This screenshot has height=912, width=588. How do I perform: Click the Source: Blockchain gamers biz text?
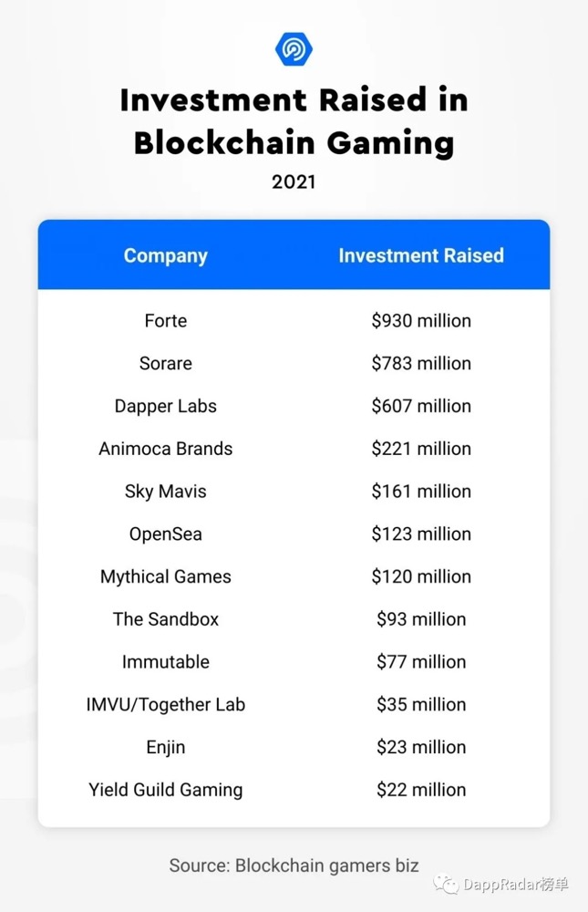click(294, 865)
